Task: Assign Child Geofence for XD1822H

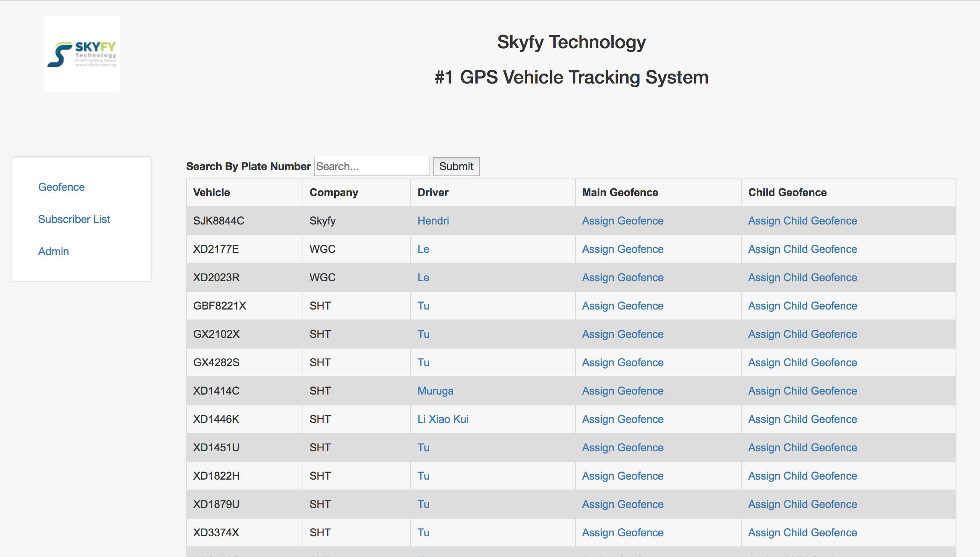Action: (802, 476)
